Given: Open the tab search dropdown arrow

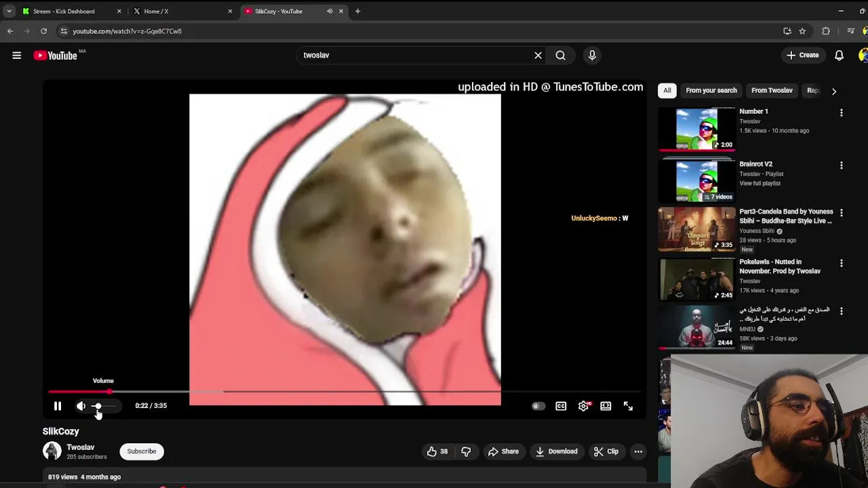Looking at the screenshot, I should coord(9,11).
